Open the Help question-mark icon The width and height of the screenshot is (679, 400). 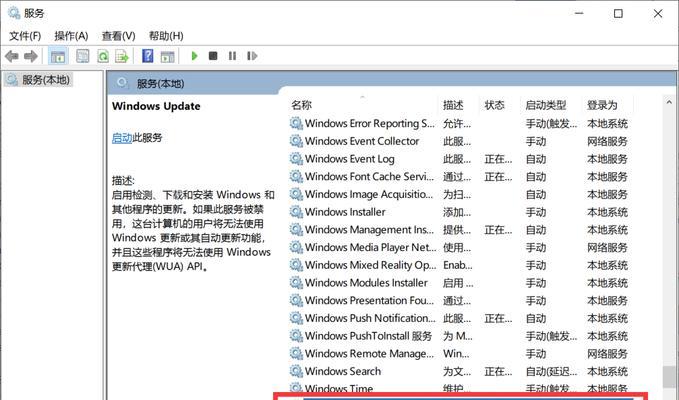tap(148, 56)
